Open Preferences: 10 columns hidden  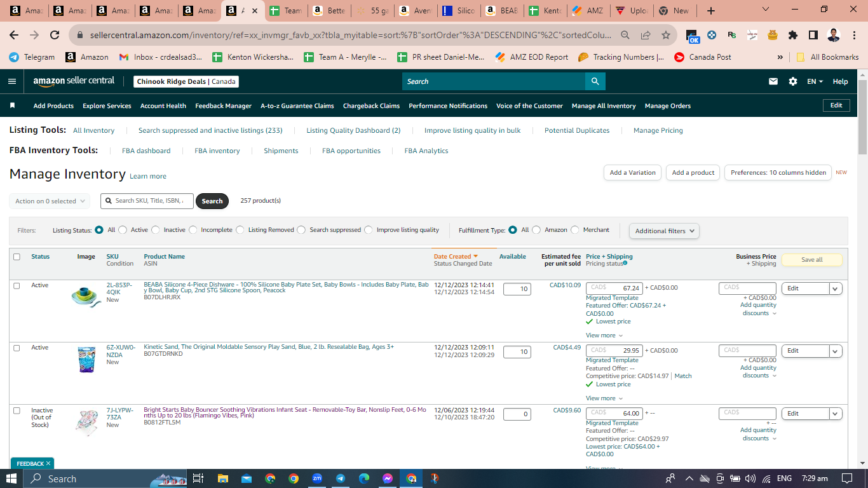778,172
